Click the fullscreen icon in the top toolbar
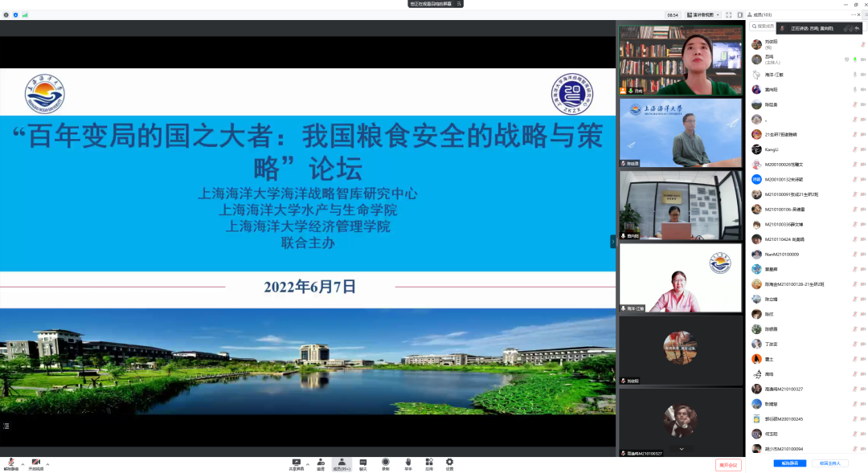Viewport: 868px width, 473px height. pos(729,14)
